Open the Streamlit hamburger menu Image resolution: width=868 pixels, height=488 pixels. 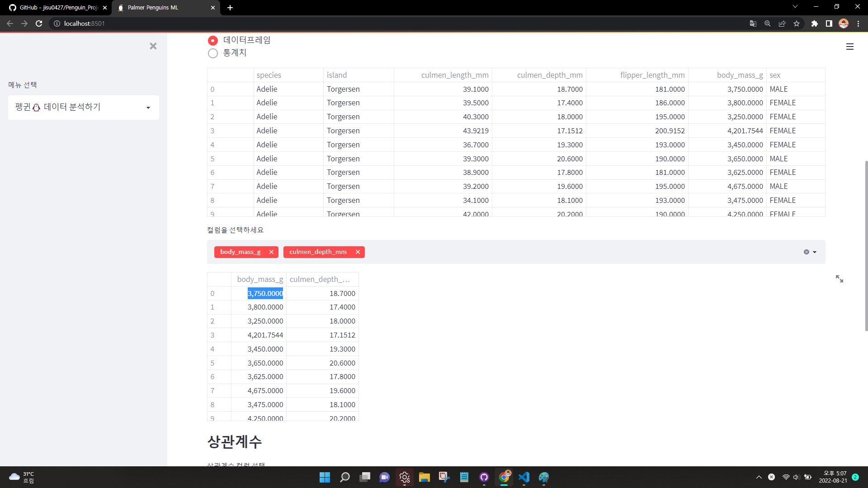tap(850, 47)
